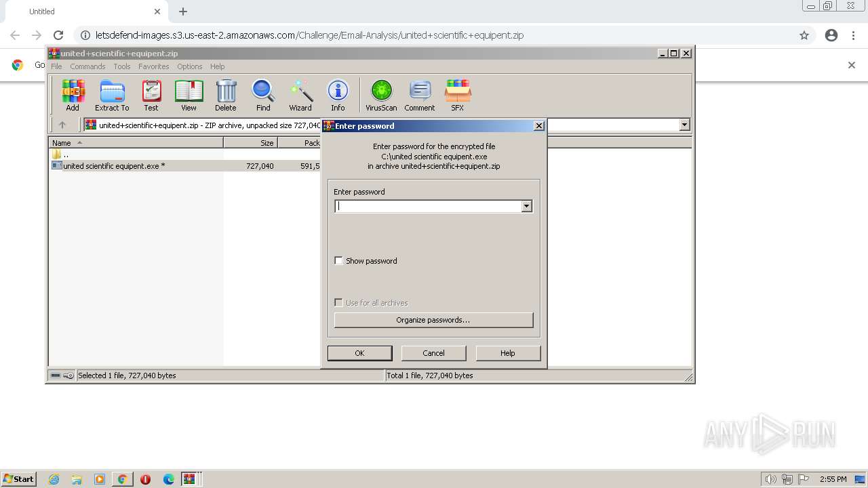
Task: Open a new Chrome tab
Action: pyautogui.click(x=183, y=12)
